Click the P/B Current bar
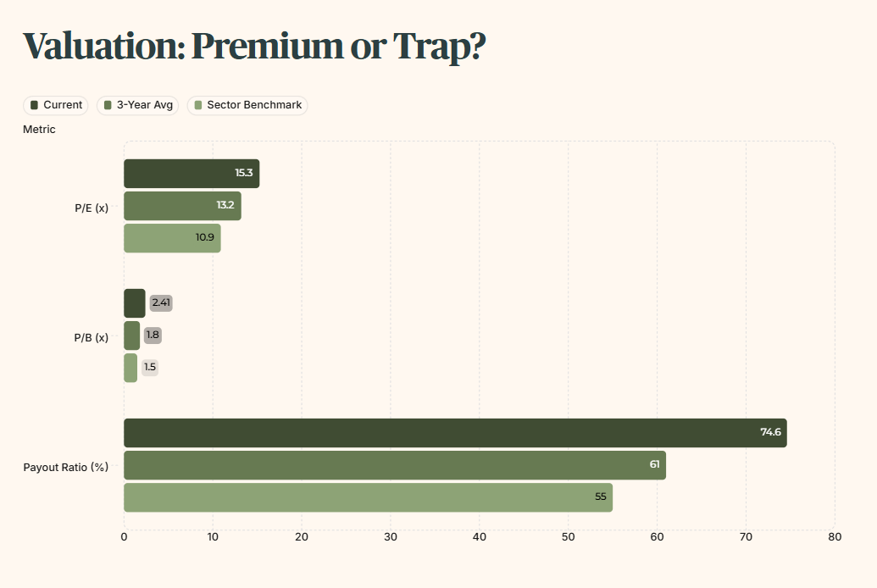Screen dimensions: 877x588 134,303
